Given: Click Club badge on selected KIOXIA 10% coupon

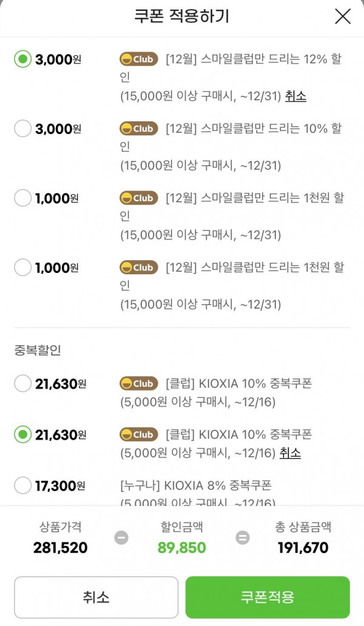Looking at the screenshot, I should point(139,434).
